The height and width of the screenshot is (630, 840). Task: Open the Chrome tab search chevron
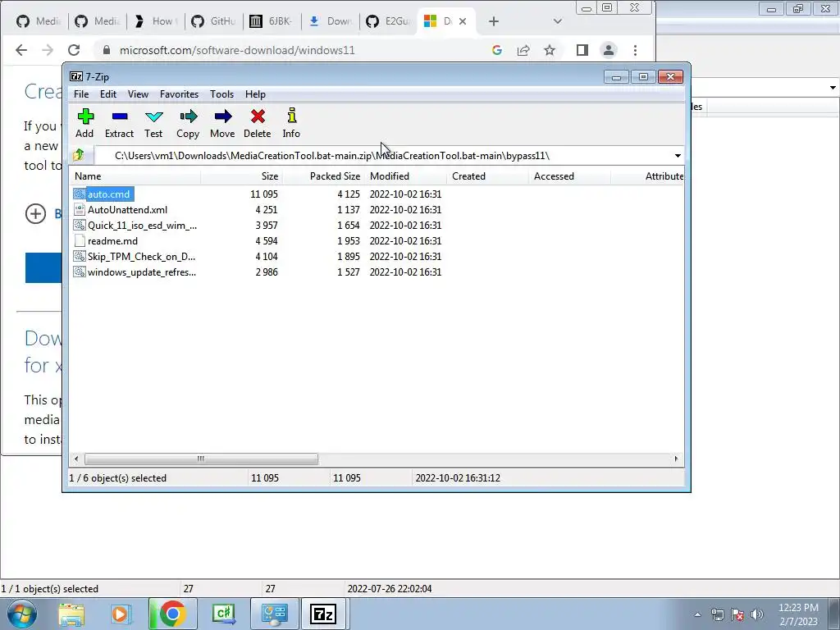tap(558, 21)
